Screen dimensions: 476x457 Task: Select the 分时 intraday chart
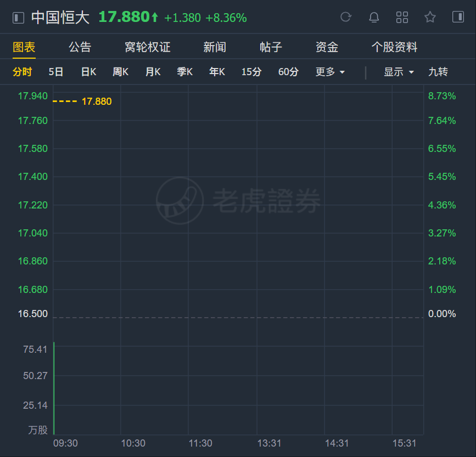point(22,72)
